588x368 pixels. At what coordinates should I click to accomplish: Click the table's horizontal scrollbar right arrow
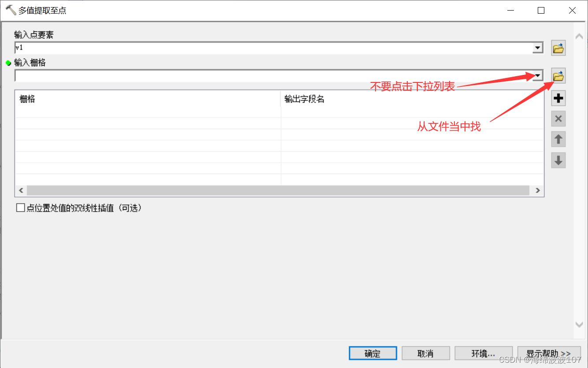click(537, 190)
